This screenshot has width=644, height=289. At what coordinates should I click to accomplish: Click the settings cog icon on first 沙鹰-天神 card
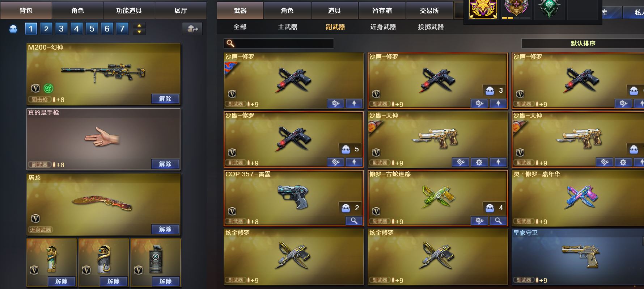point(479,162)
